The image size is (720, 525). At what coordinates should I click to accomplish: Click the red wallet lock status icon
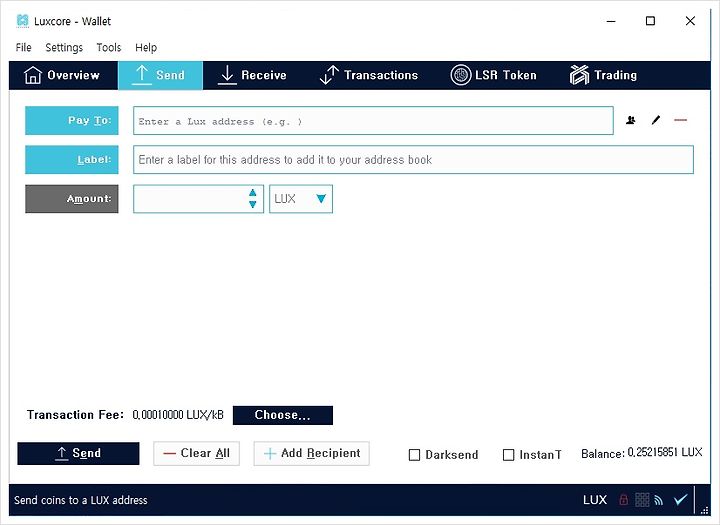(623, 499)
